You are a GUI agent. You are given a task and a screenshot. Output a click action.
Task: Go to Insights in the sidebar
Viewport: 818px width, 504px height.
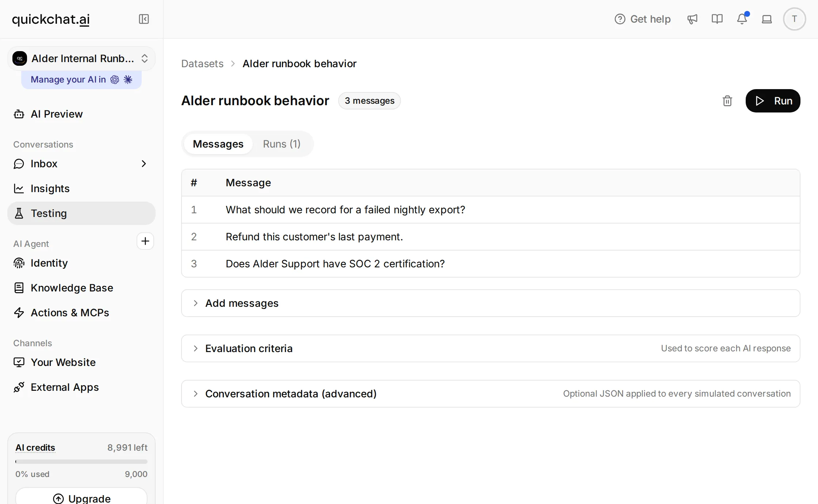click(x=81, y=189)
